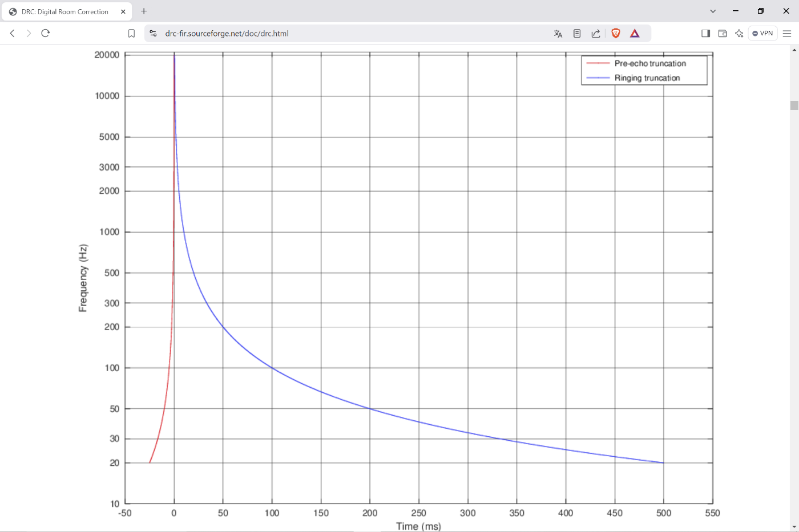Click the vertical scrollbar thumb
The image size is (799, 532).
(x=794, y=105)
